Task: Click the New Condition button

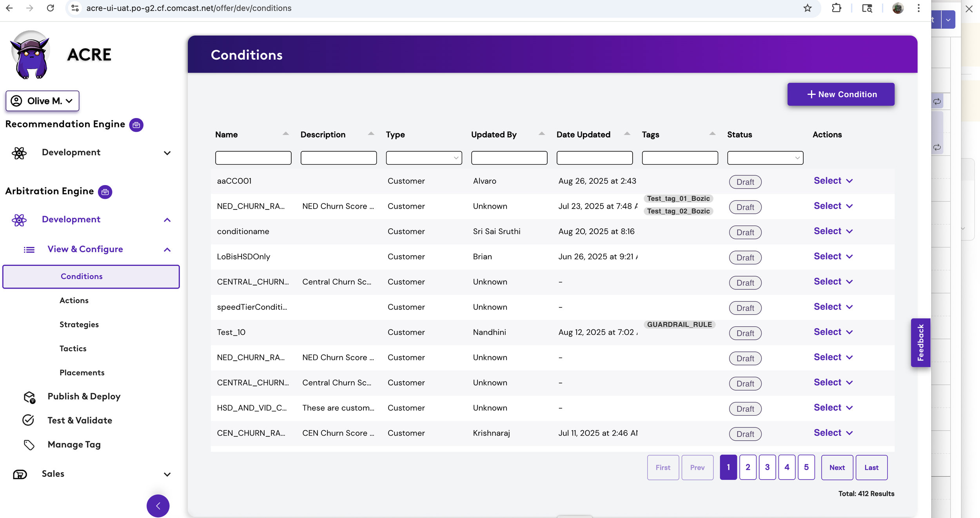Action: 841,94
